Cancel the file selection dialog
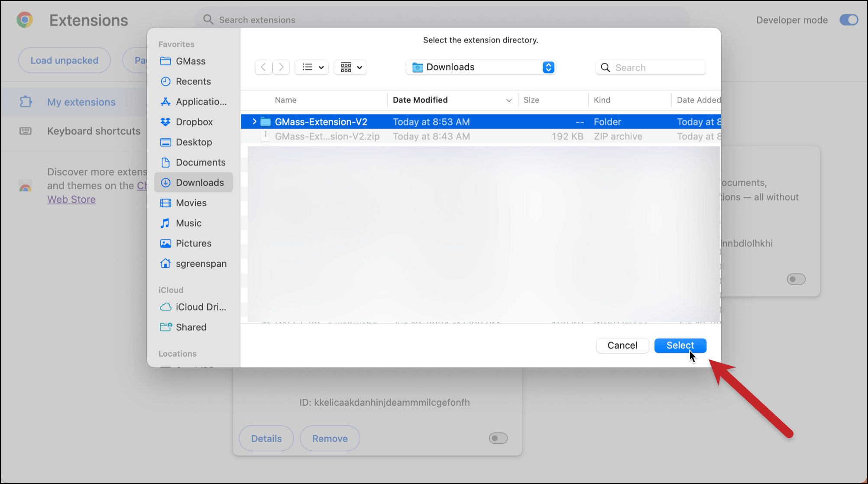868x484 pixels. click(622, 345)
